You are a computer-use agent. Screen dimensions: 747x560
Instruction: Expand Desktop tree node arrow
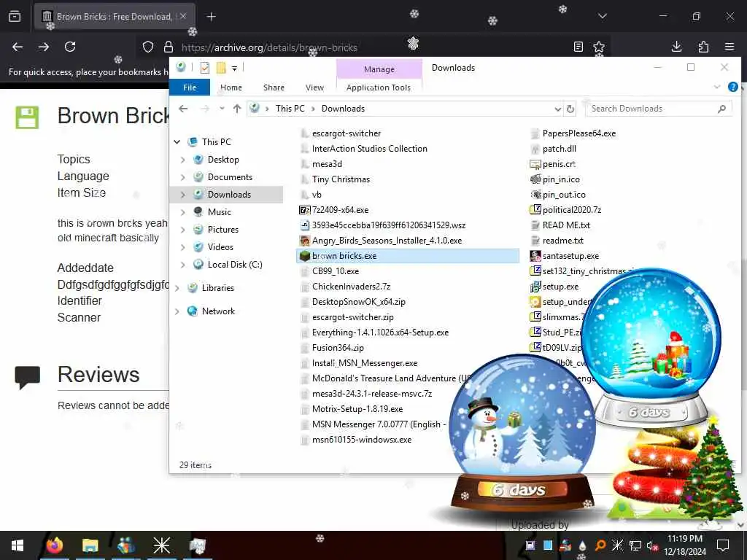click(183, 160)
